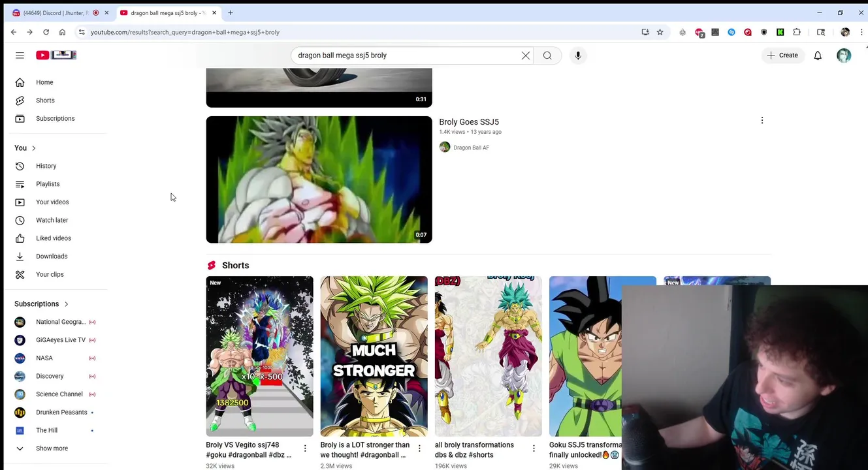Play the Broly Goes SSJ5 thumbnail

click(319, 180)
